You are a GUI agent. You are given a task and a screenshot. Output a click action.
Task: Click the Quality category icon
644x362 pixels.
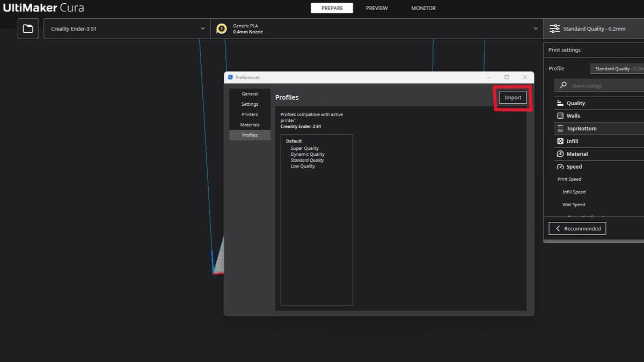560,103
